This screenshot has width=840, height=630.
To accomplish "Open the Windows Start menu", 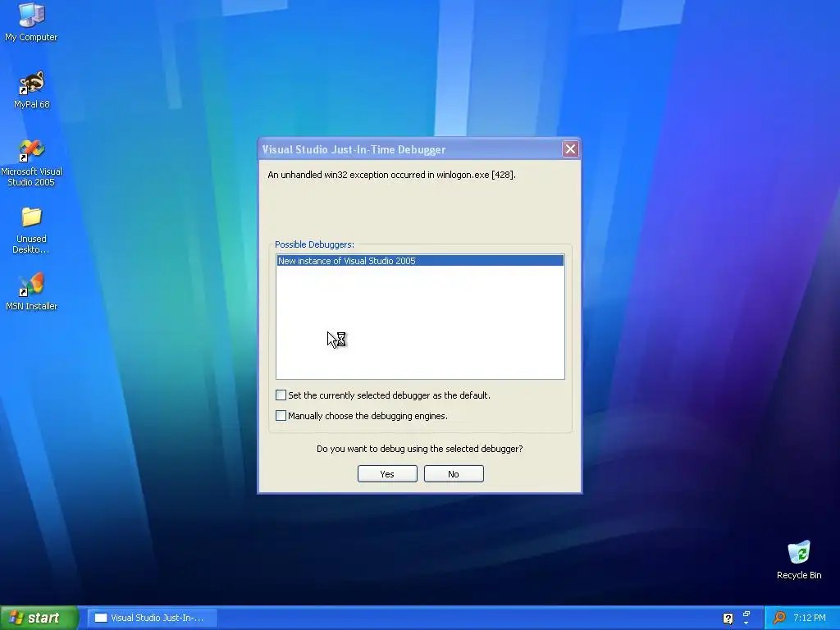I will coord(39,618).
